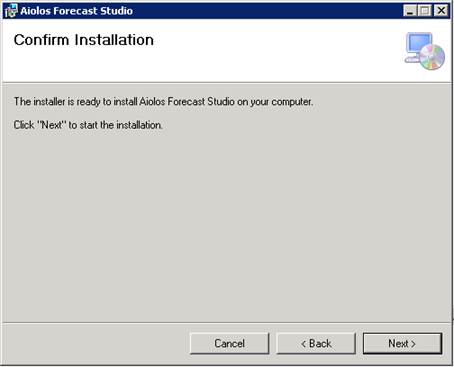Screen dimensions: 454x367
Task: Click the Aiolos Forecast Studio title text
Action: 76,11
